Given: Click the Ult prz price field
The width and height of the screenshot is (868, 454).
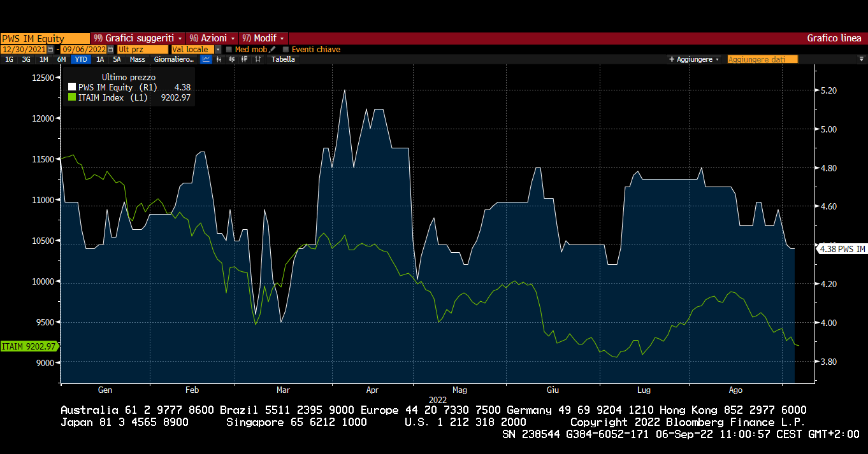Looking at the screenshot, I should 143,49.
